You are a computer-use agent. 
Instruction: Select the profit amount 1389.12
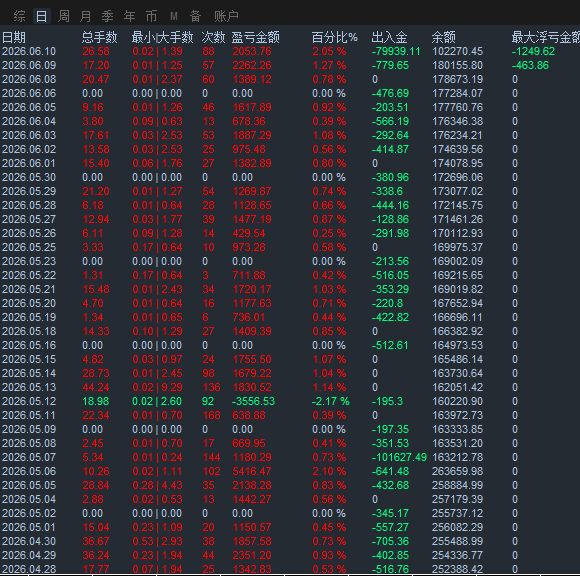(x=252, y=80)
